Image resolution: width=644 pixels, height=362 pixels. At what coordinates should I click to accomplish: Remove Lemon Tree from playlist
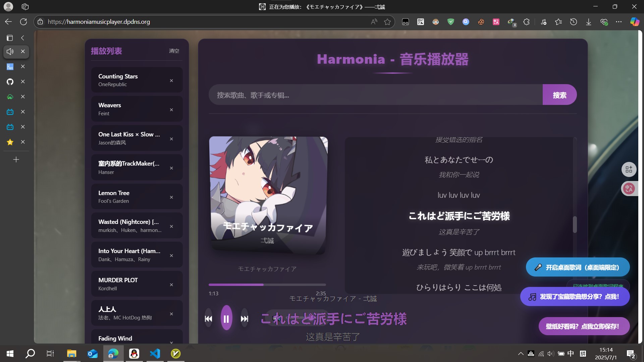pyautogui.click(x=171, y=197)
